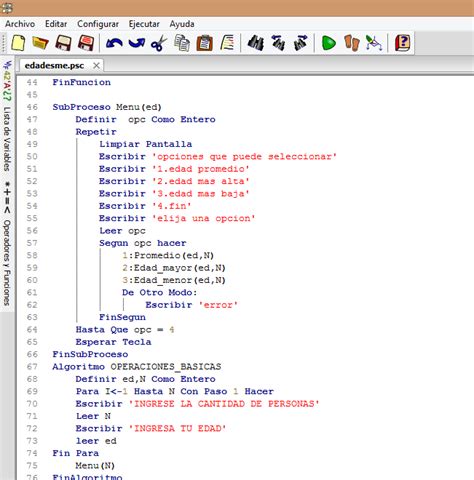Viewport: 474px width, 480px height.
Task: Create a new file with the blank page icon
Action: pos(18,43)
